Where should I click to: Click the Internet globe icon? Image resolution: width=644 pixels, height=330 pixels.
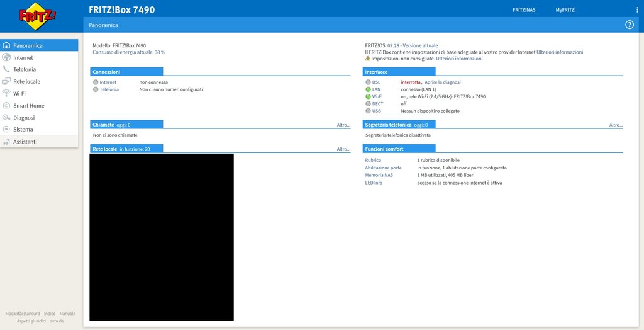point(6,57)
